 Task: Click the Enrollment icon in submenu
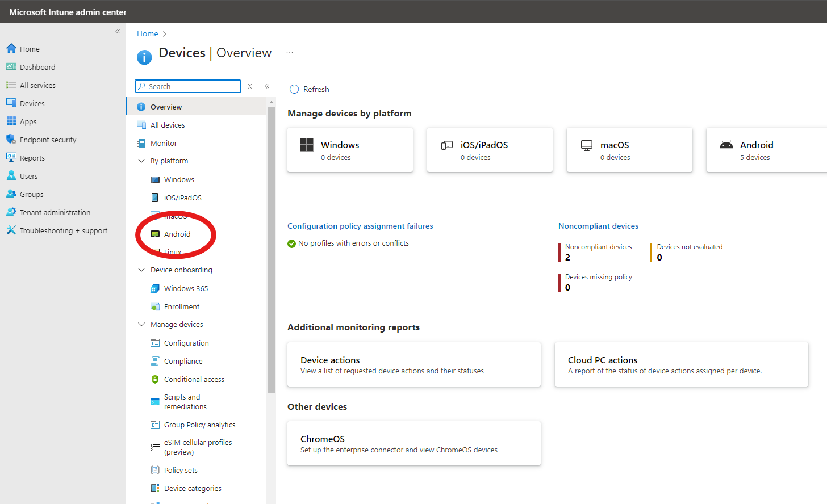pyautogui.click(x=155, y=306)
